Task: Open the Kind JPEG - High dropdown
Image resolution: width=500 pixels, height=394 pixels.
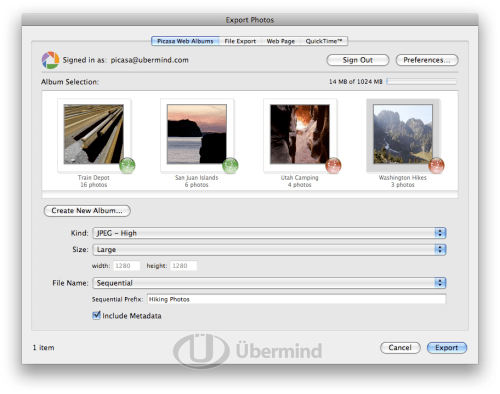Action: [x=269, y=233]
